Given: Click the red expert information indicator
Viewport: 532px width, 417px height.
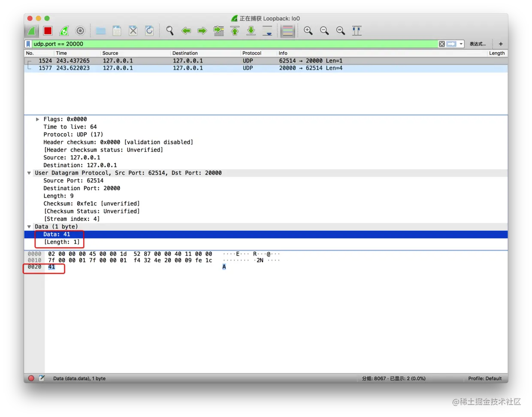Looking at the screenshot, I should point(31,378).
